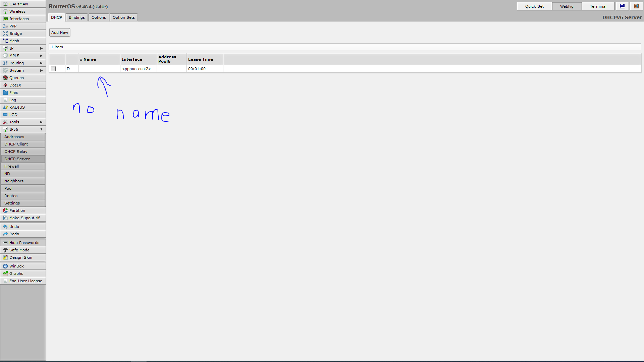Open IPv6 Firewall item
This screenshot has width=644, height=362.
[x=23, y=166]
